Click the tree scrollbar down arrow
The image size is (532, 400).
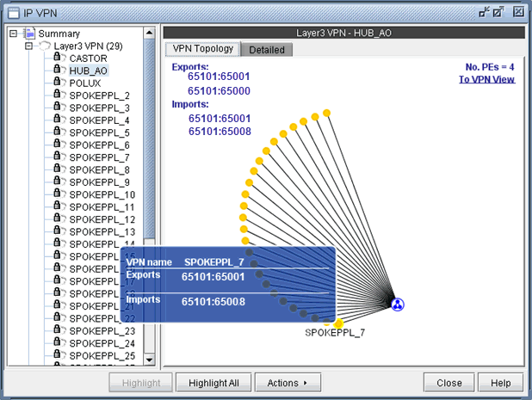[x=149, y=360]
